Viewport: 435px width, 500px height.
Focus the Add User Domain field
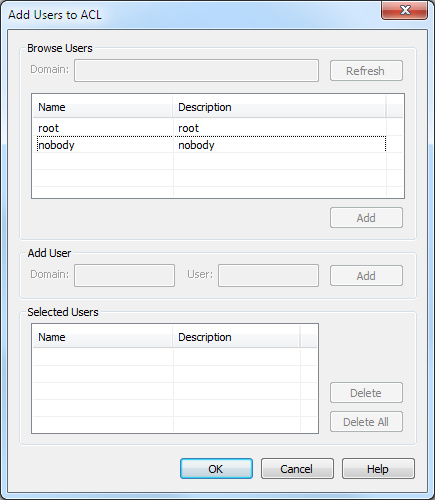pos(124,275)
